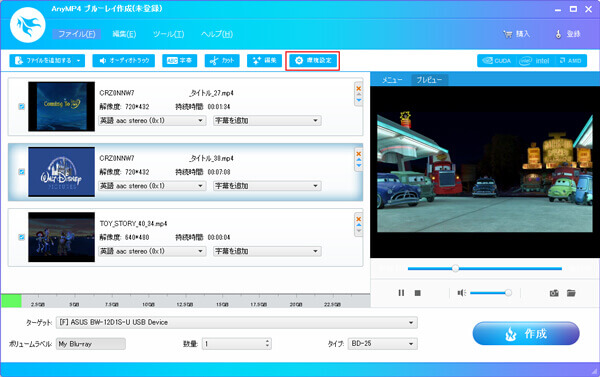Open the ファイル(F) menu
Screen dimensions: 600x377
(x=77, y=34)
